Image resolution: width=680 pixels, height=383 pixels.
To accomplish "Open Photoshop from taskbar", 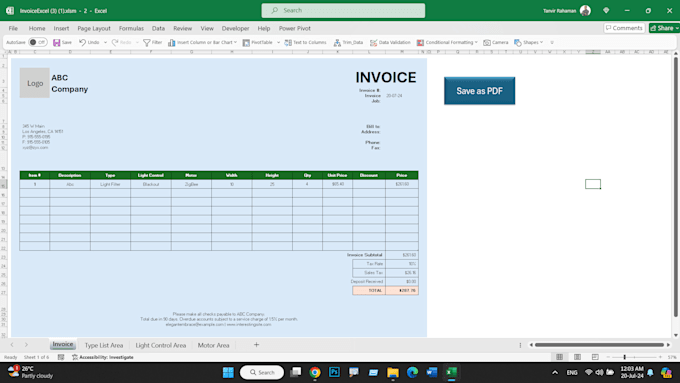I will (334, 372).
